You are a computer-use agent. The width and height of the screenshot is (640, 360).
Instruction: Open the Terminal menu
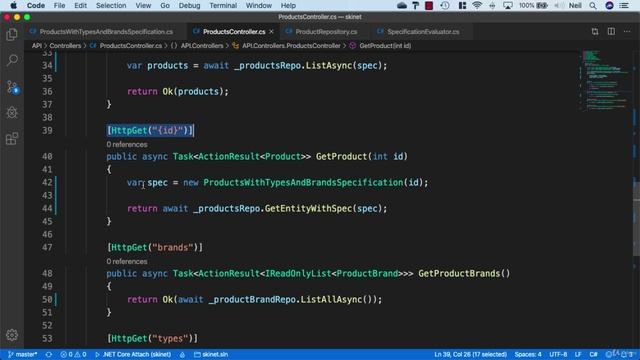223,5
